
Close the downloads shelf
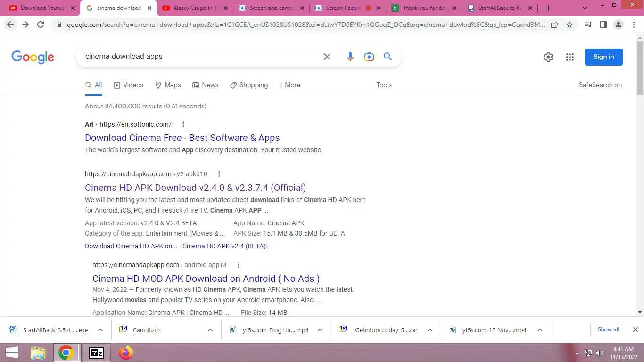635,329
